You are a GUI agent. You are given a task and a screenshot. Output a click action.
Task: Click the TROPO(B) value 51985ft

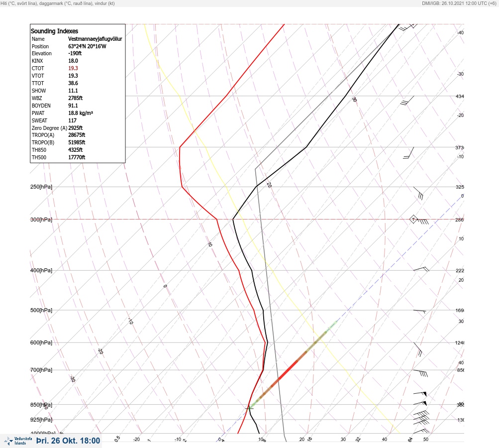pyautogui.click(x=77, y=142)
